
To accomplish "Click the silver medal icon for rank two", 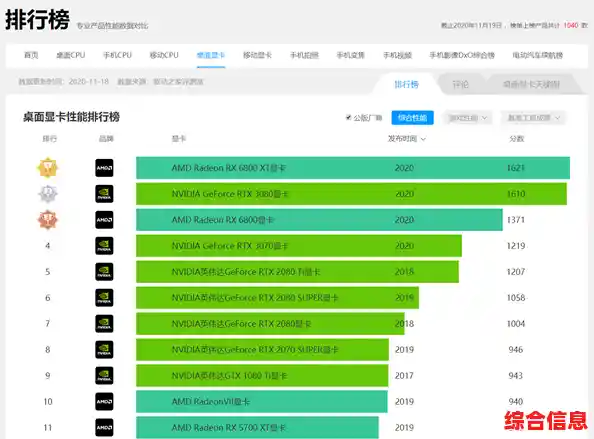I will click(47, 194).
